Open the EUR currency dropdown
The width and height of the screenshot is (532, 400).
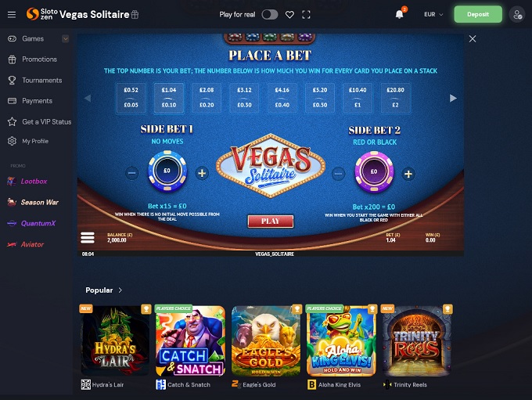(433, 14)
